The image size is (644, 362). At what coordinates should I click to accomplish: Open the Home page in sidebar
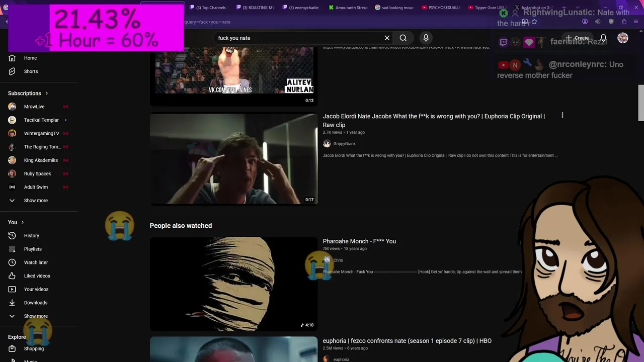[x=30, y=58]
